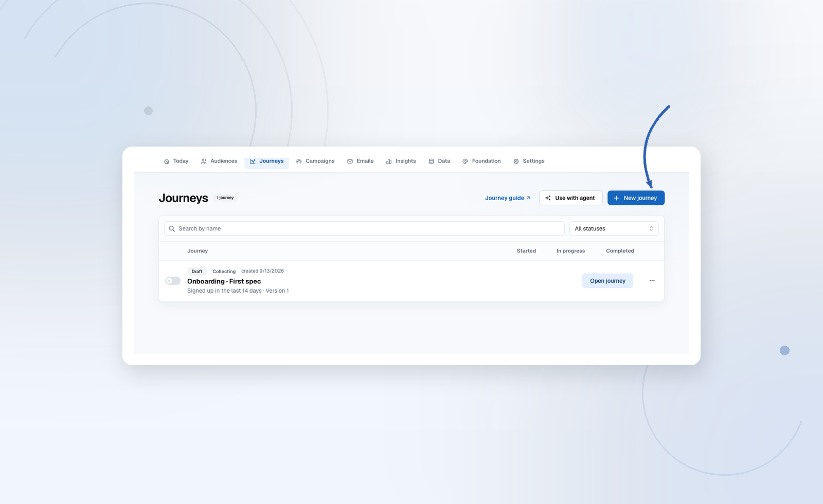The width and height of the screenshot is (823, 504).
Task: Click the Data database icon
Action: (431, 161)
